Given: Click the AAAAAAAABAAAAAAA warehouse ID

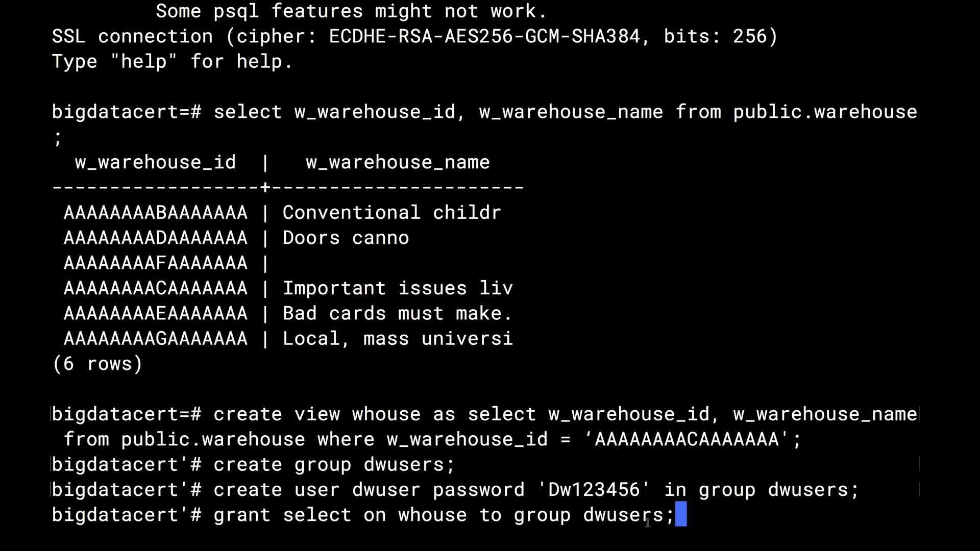Looking at the screenshot, I should [156, 212].
